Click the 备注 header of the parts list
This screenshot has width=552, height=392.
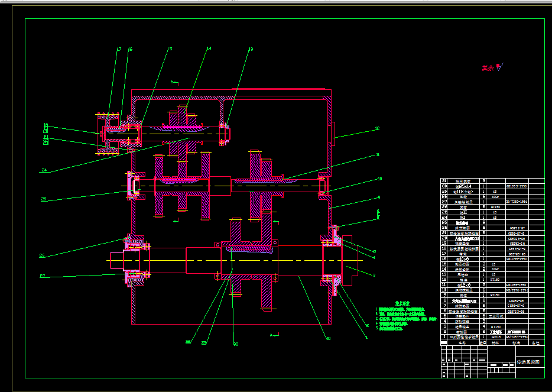pos(537,343)
